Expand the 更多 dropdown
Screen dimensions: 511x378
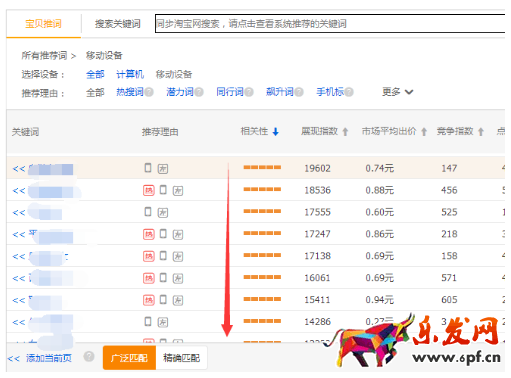pyautogui.click(x=397, y=92)
